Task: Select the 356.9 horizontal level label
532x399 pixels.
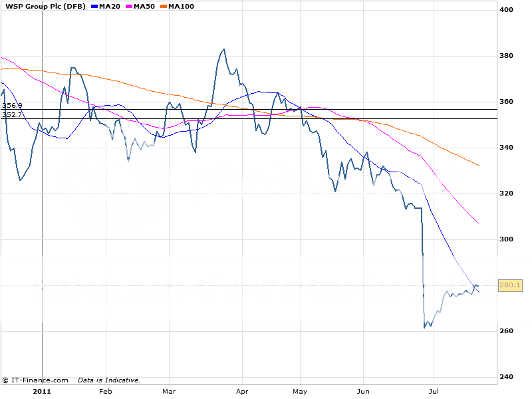Action: pos(11,105)
